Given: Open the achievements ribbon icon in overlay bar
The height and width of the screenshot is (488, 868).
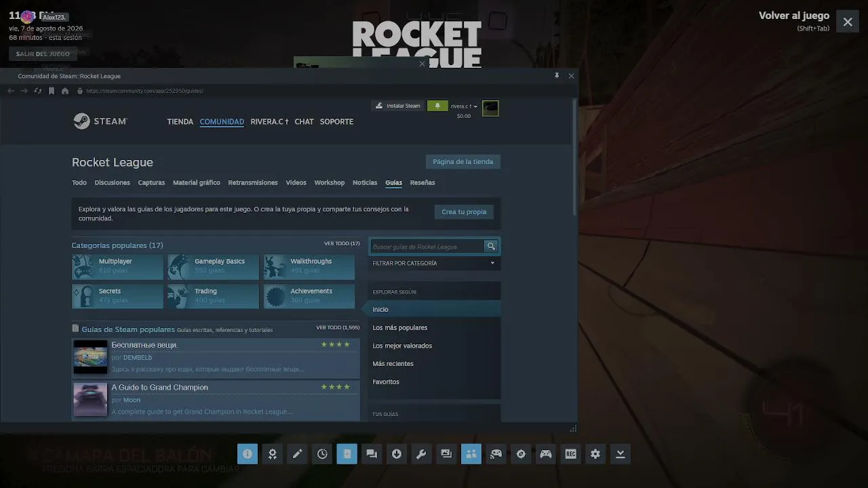Looking at the screenshot, I should pos(272,454).
